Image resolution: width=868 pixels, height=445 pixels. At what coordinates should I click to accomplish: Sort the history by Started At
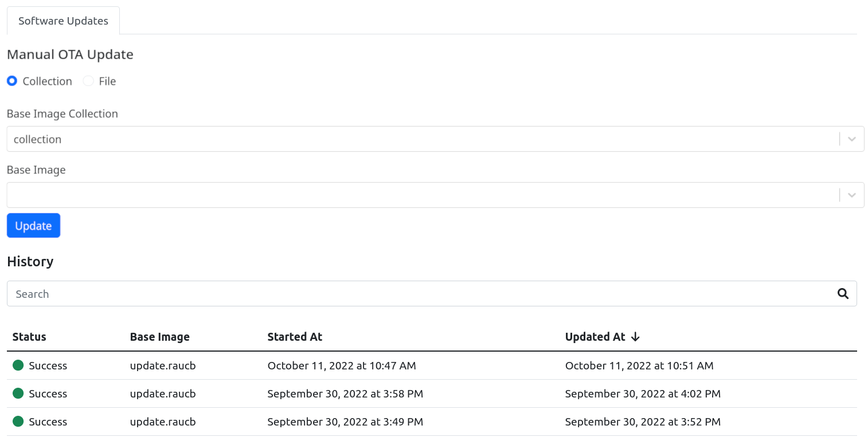(x=295, y=337)
